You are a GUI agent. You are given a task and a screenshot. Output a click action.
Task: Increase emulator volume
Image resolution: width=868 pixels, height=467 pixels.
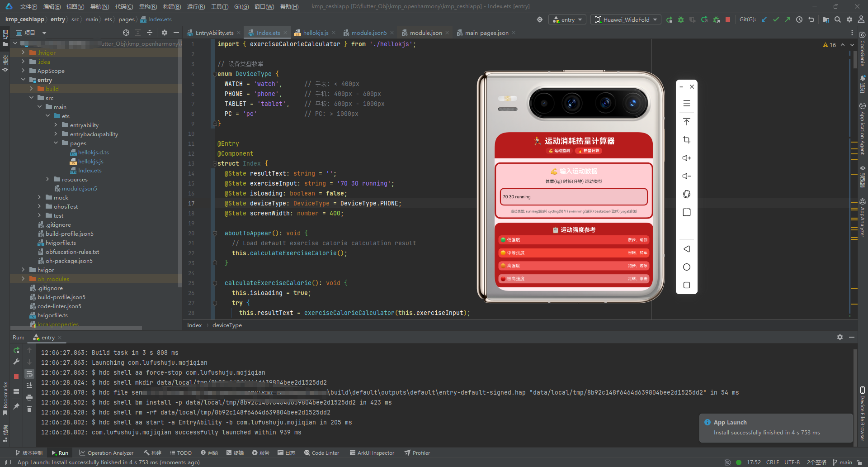click(x=687, y=158)
